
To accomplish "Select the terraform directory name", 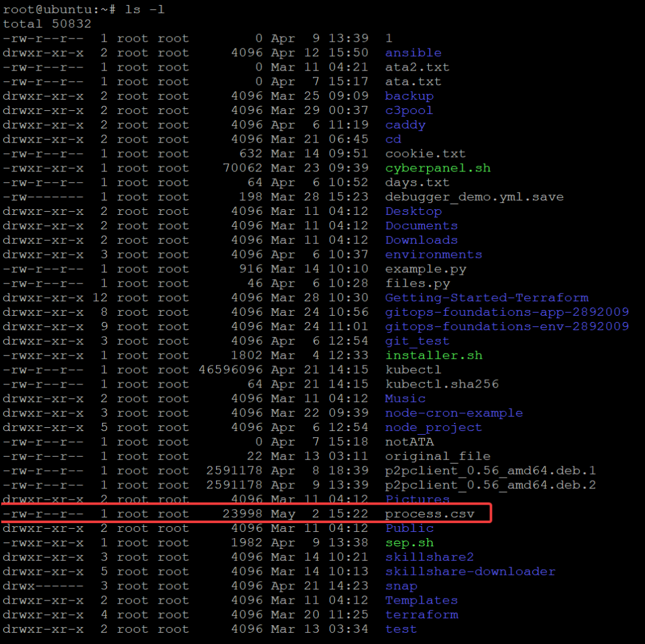I will (421, 614).
